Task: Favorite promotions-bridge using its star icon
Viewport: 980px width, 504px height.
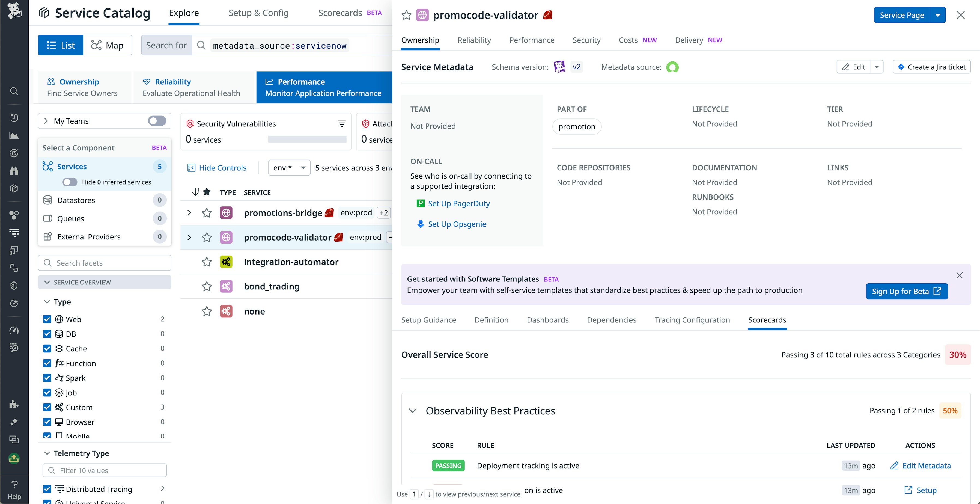Action: tap(207, 213)
